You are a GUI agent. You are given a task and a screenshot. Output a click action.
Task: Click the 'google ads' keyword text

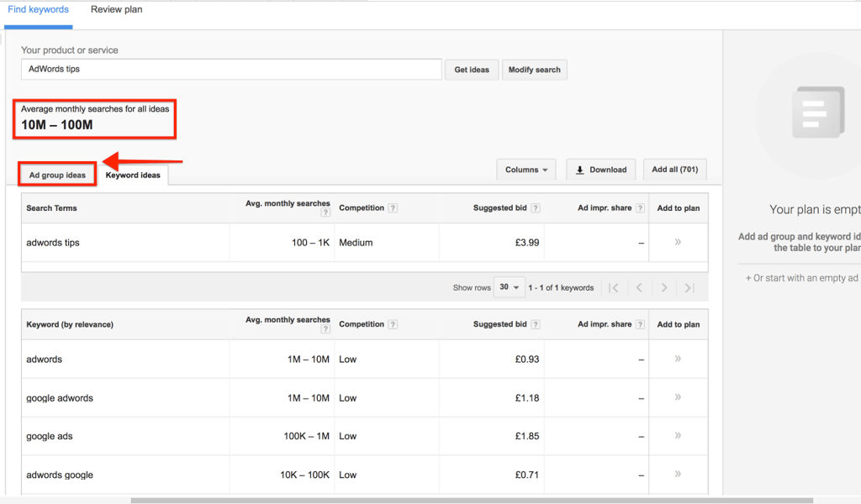(x=50, y=437)
